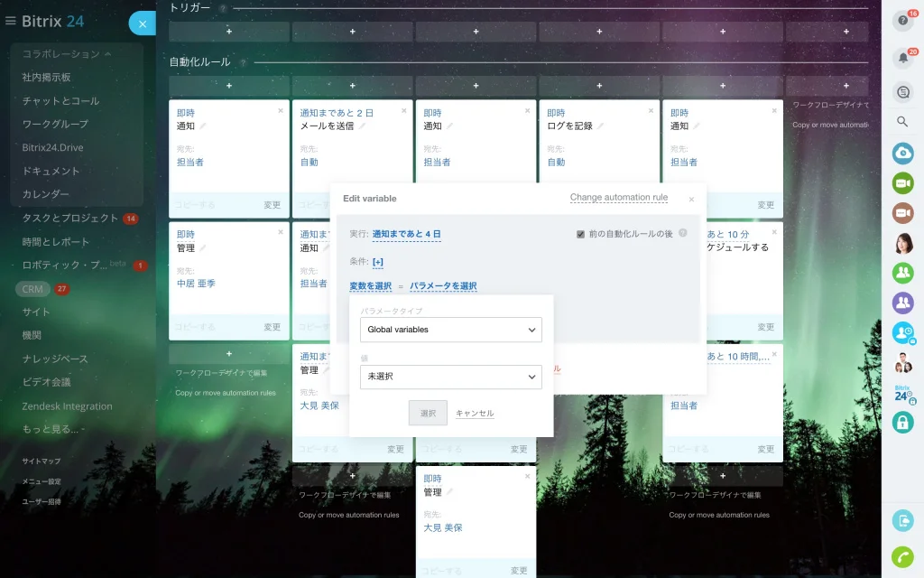Toggle the 前の自動化ルールの後 checkbox
Screen dimensions: 924x578
tap(580, 234)
